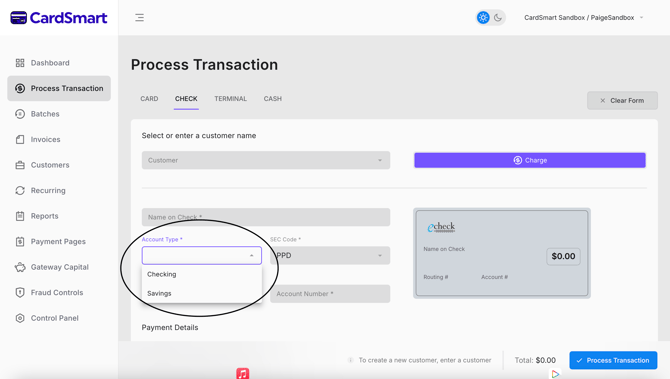Click the Reports clipboard icon
The width and height of the screenshot is (670, 379).
click(x=20, y=216)
